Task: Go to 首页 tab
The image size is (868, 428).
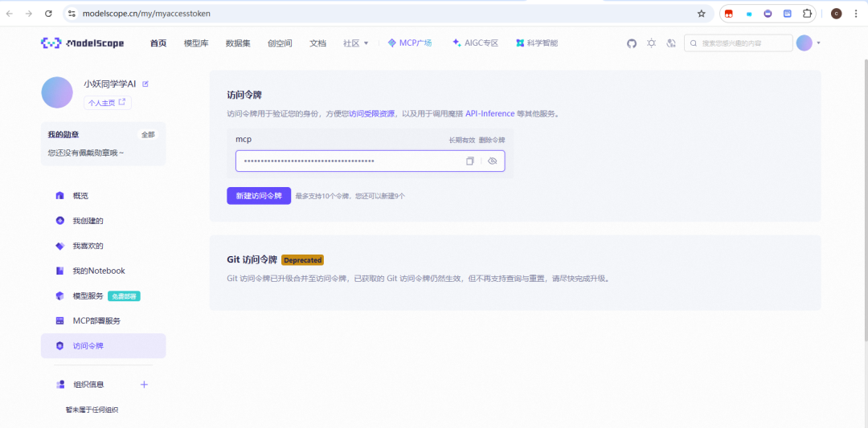Action: coord(158,43)
